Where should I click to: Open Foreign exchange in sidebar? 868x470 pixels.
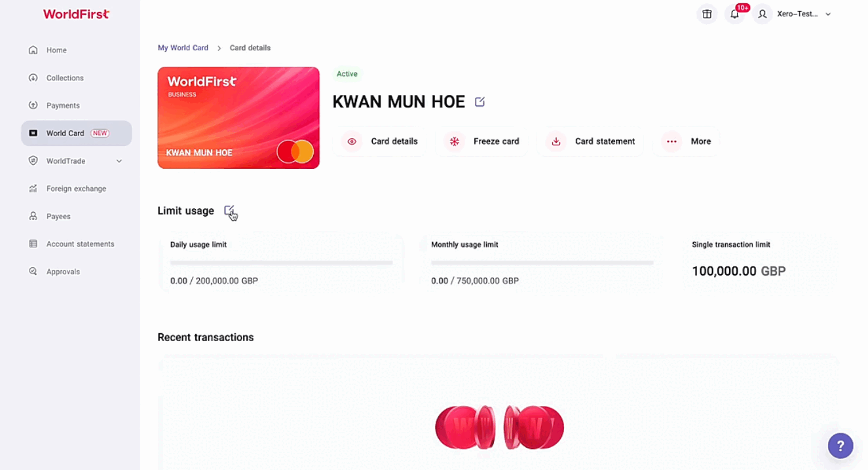[x=77, y=189]
